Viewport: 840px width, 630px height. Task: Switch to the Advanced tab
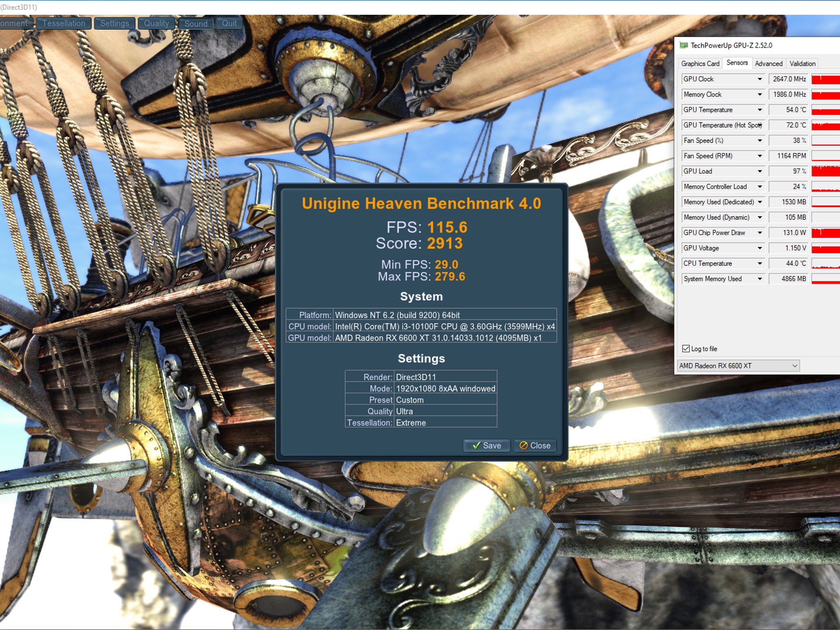point(769,64)
